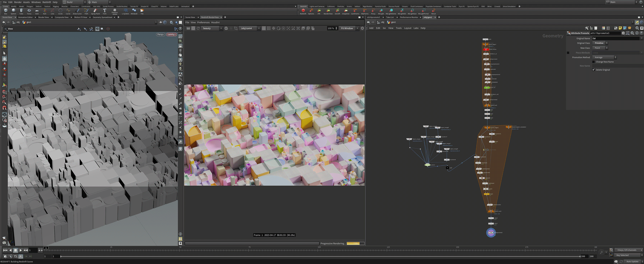
Task: Uncheck the Delete Original checkbox
Action: 593,70
